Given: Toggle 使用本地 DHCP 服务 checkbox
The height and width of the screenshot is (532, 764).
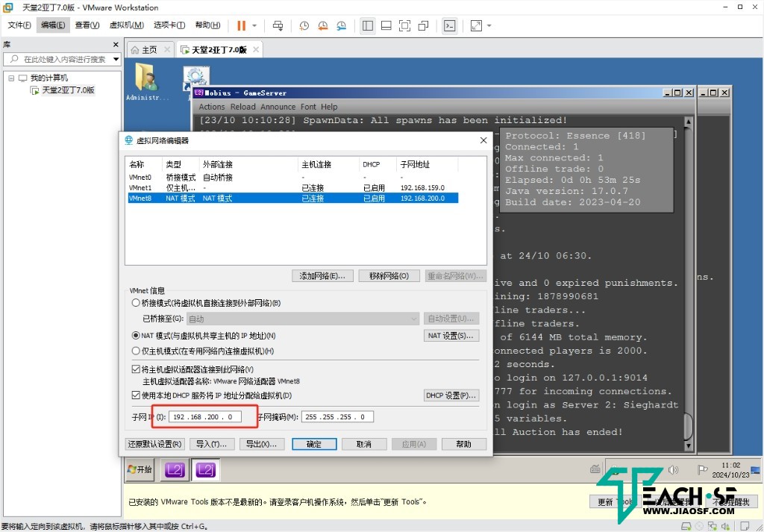Looking at the screenshot, I should point(136,395).
